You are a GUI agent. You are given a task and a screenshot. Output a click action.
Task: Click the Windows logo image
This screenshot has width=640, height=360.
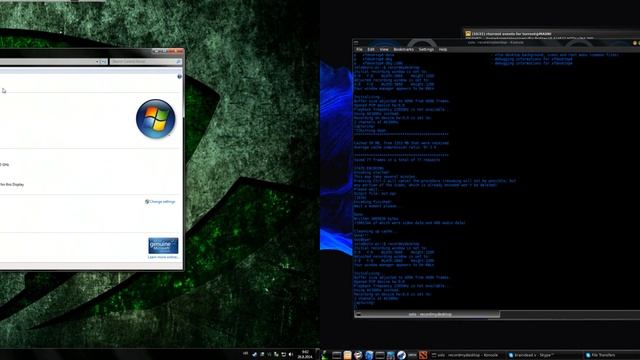pyautogui.click(x=156, y=119)
